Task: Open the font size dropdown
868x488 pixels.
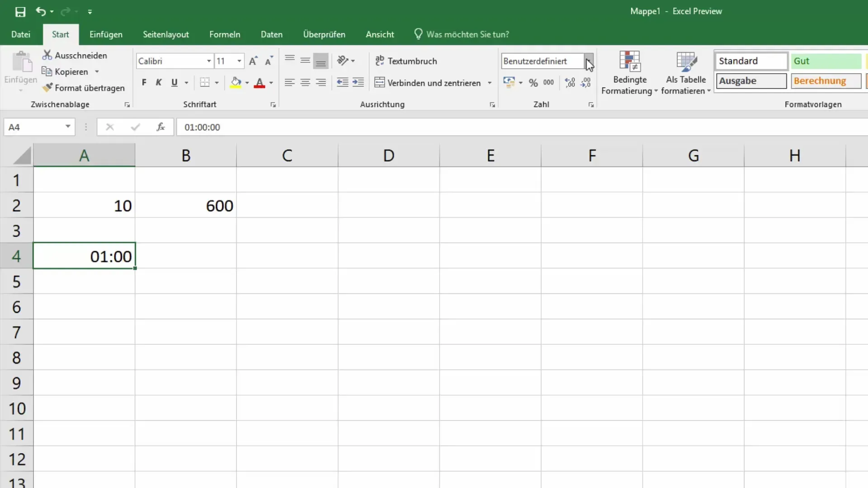Action: (239, 61)
